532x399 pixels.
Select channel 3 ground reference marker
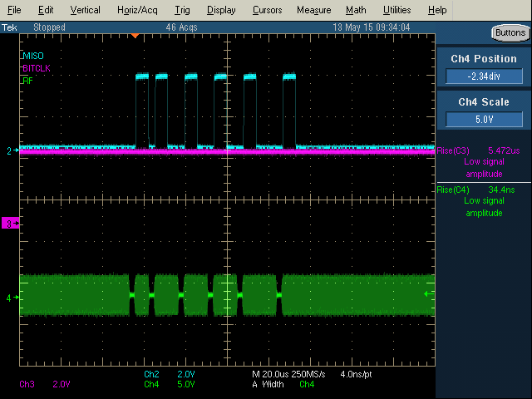click(11, 224)
